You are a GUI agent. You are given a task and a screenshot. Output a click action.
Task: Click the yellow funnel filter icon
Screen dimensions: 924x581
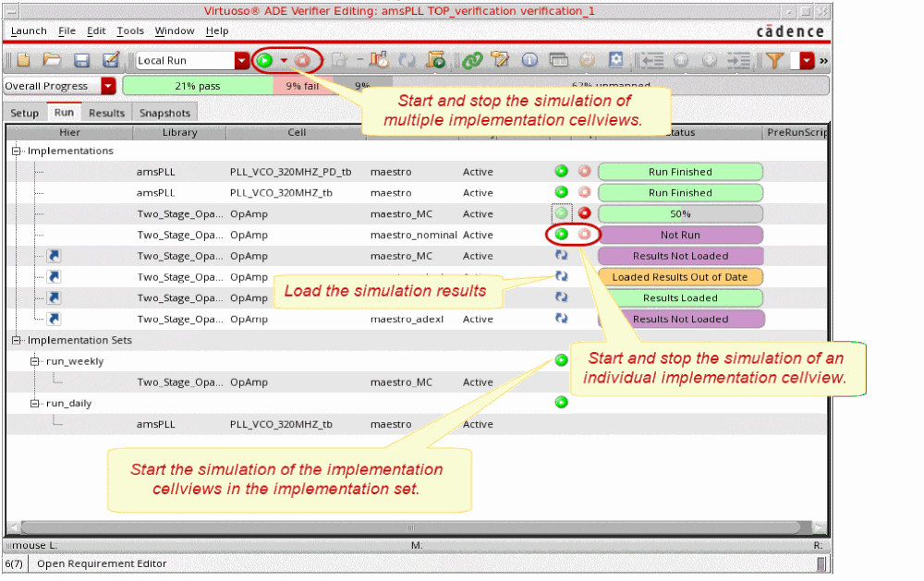coord(774,61)
